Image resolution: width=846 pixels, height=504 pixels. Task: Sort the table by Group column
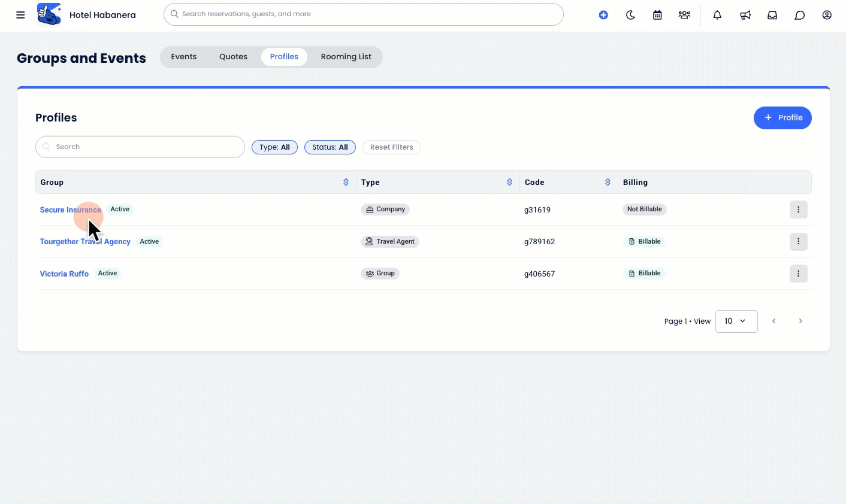(346, 183)
